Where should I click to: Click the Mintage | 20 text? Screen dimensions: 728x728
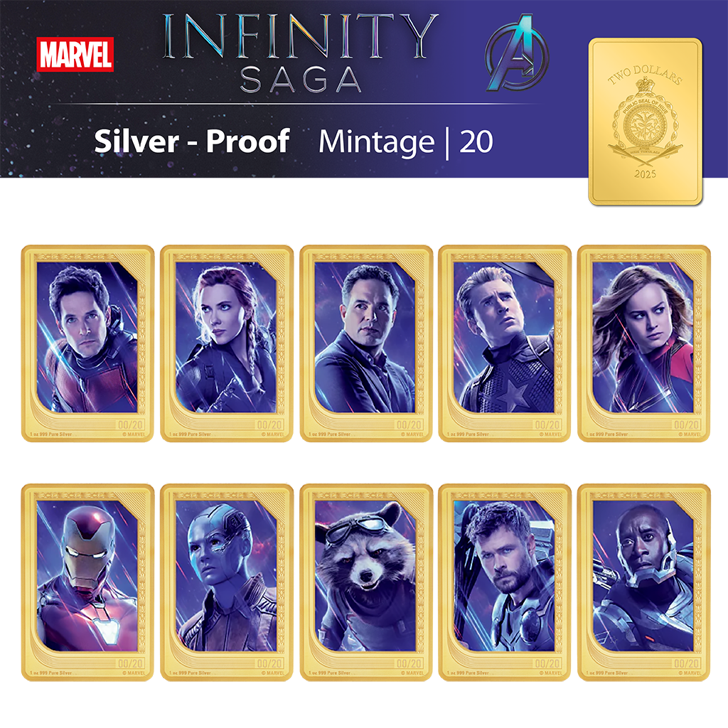[406, 142]
